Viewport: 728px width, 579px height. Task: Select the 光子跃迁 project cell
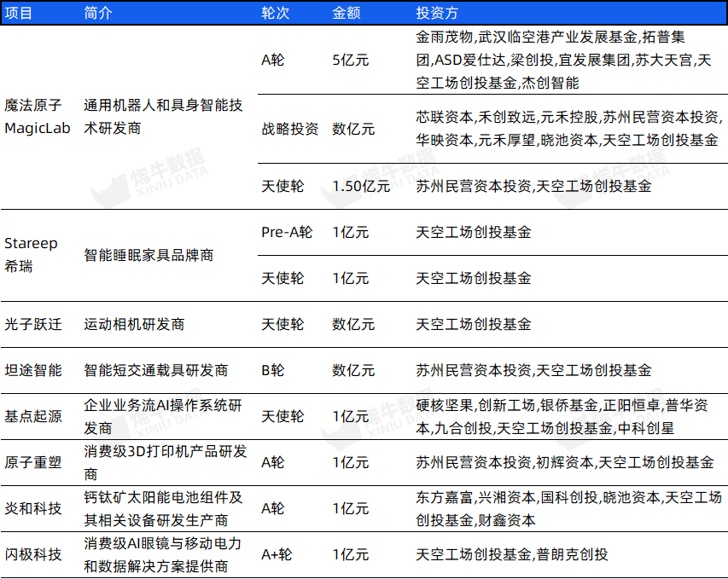point(33,324)
